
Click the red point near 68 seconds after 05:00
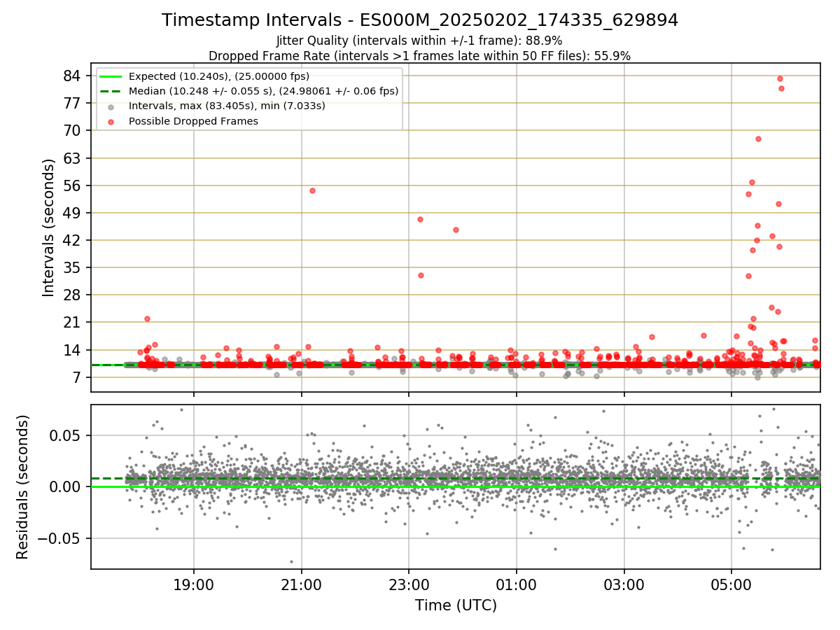(x=758, y=139)
